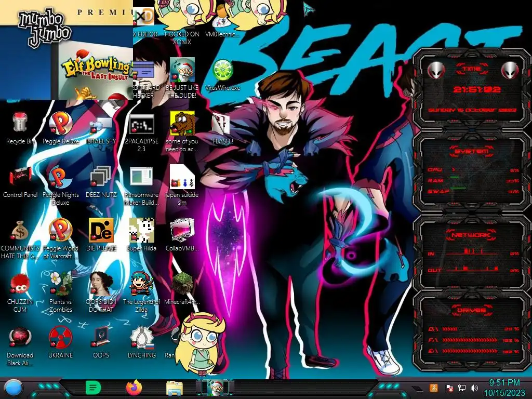Click the TIME gadget header
The width and height of the screenshot is (532, 399).
(x=472, y=69)
